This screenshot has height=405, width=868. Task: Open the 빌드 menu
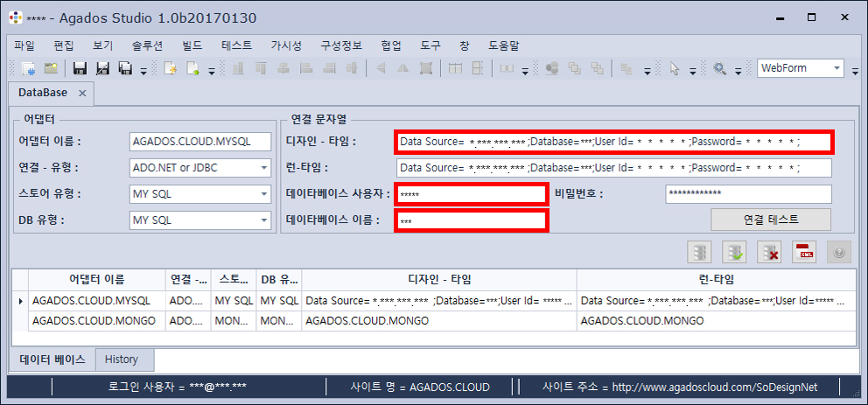coord(192,45)
